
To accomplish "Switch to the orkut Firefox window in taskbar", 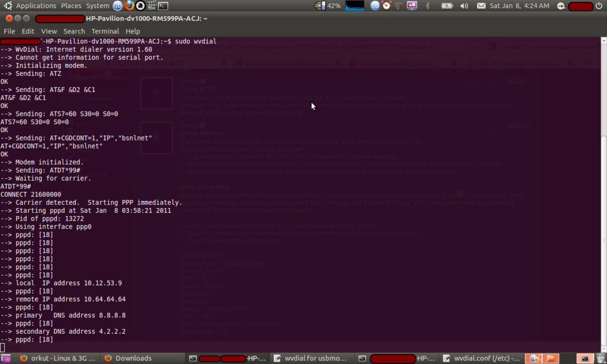I will click(x=56, y=358).
